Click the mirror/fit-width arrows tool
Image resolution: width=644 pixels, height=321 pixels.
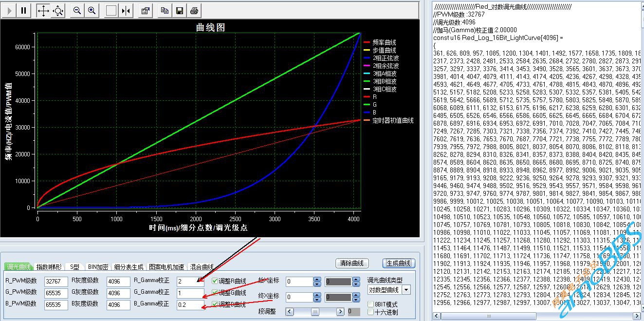click(126, 10)
